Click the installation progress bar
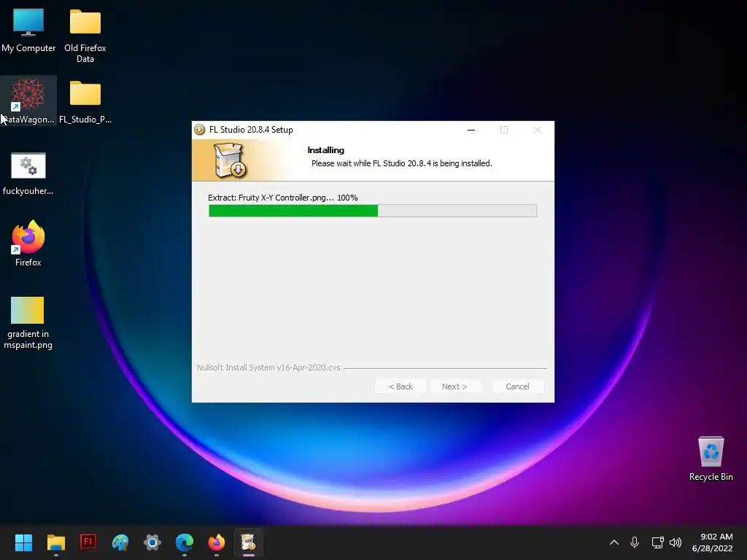The image size is (747, 560). click(373, 211)
